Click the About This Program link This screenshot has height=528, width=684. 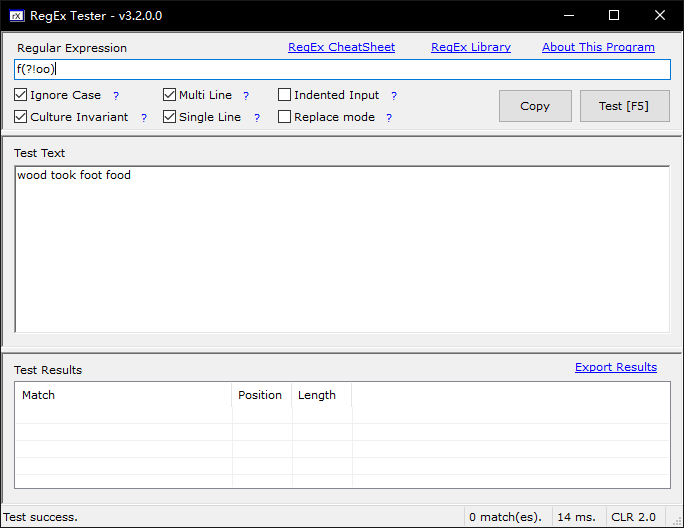(x=598, y=47)
